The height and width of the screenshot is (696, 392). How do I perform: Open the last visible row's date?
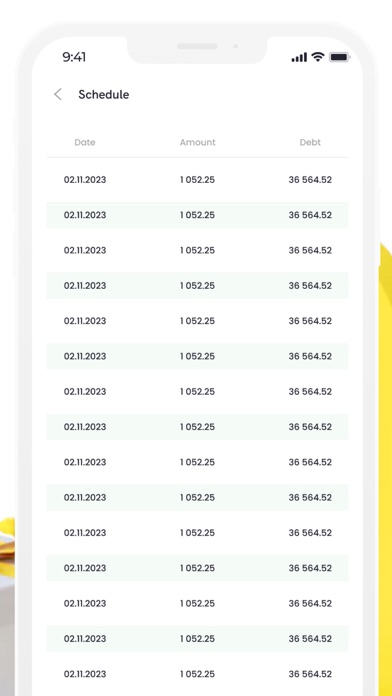coord(85,674)
